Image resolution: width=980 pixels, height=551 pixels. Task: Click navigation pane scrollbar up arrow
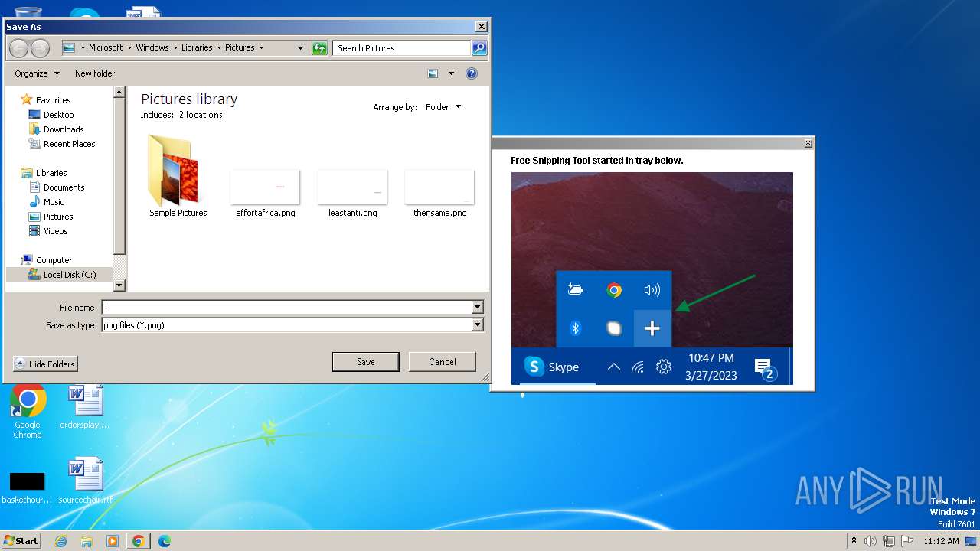pyautogui.click(x=119, y=92)
